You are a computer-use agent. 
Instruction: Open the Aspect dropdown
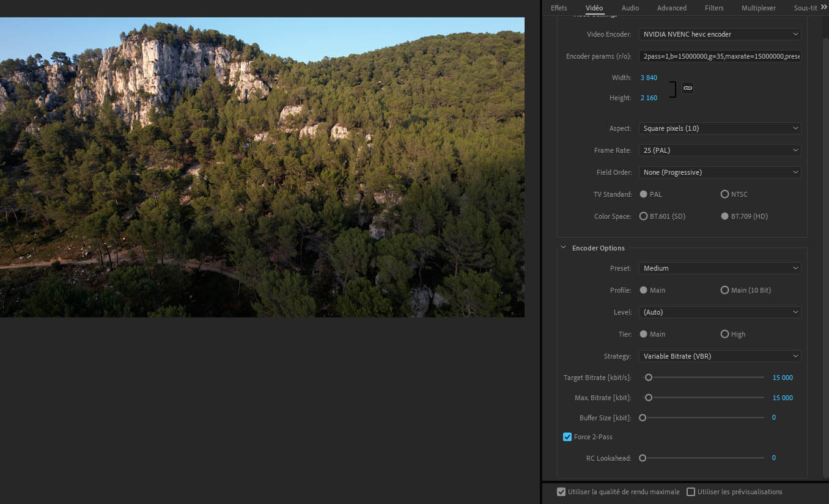pyautogui.click(x=720, y=128)
